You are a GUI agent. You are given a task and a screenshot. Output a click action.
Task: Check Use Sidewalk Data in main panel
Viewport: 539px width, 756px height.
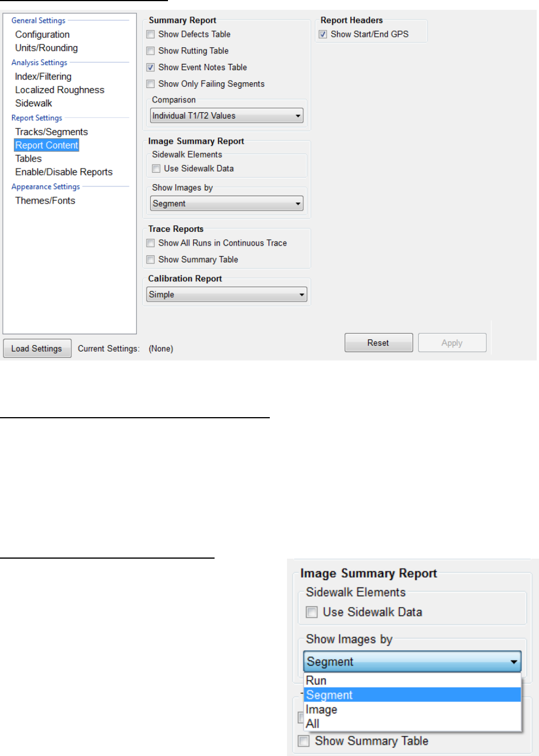pos(156,169)
